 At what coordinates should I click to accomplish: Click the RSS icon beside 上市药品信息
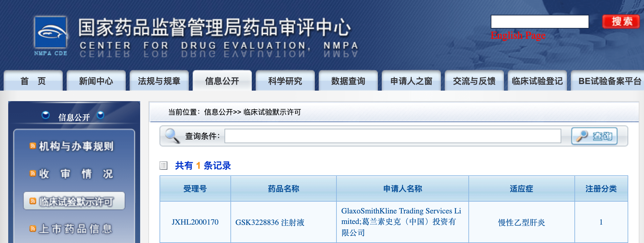point(33,229)
